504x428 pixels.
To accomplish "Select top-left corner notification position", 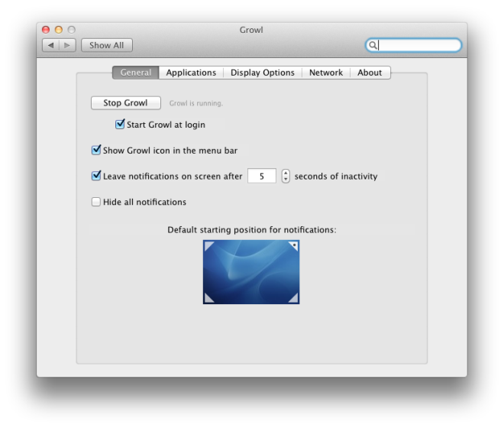I will click(209, 246).
